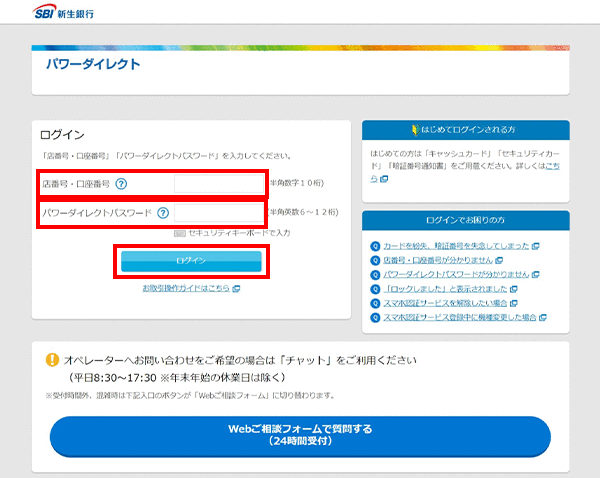
Task: Click external link icon after お取引操作ガイド
Action: [x=236, y=289]
